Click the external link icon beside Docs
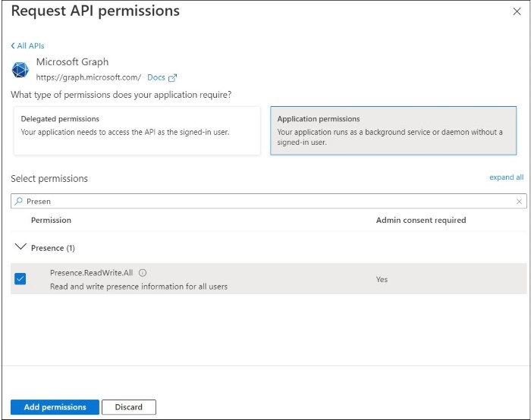Image resolution: width=531 pixels, height=420 pixels. (172, 77)
